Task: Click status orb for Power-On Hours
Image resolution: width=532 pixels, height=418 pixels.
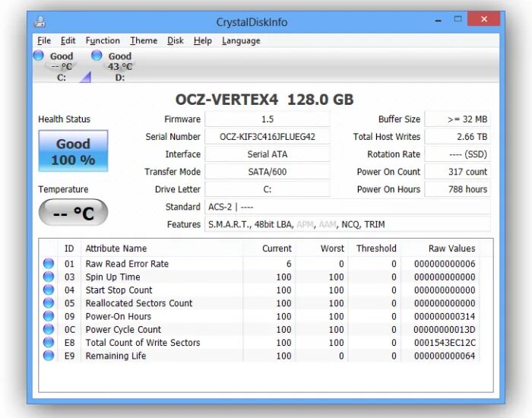Action: point(49,316)
